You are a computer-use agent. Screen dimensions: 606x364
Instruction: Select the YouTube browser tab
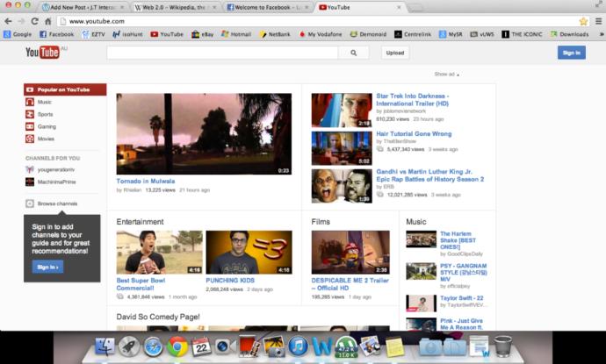(x=360, y=7)
